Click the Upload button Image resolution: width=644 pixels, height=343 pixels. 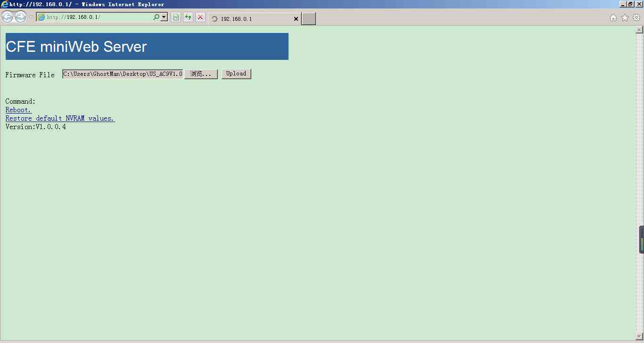point(236,74)
